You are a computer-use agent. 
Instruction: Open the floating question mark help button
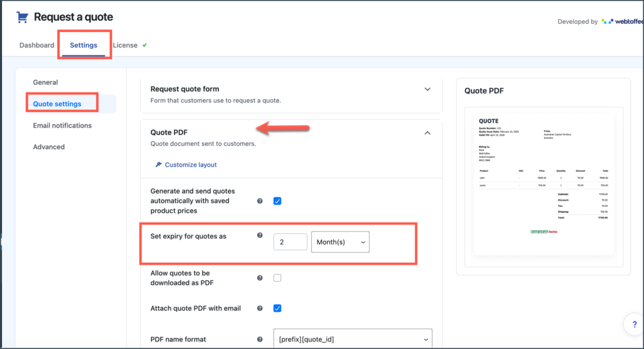click(x=634, y=324)
